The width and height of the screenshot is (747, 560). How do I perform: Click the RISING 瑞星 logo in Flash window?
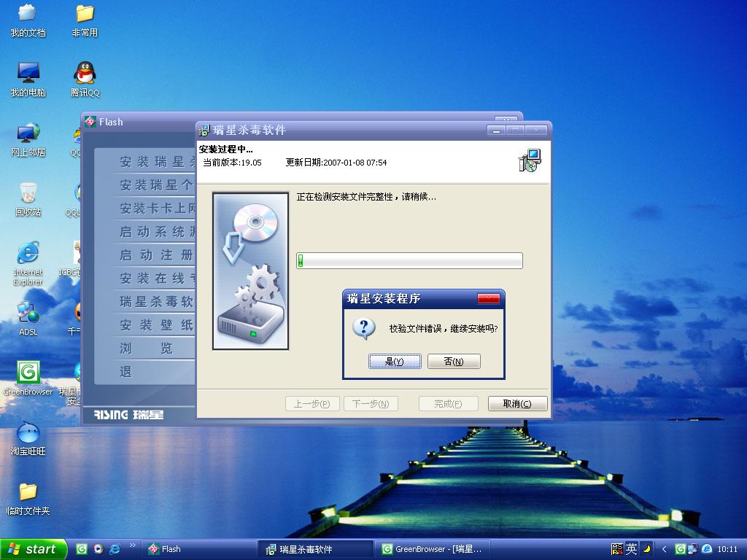(x=128, y=415)
